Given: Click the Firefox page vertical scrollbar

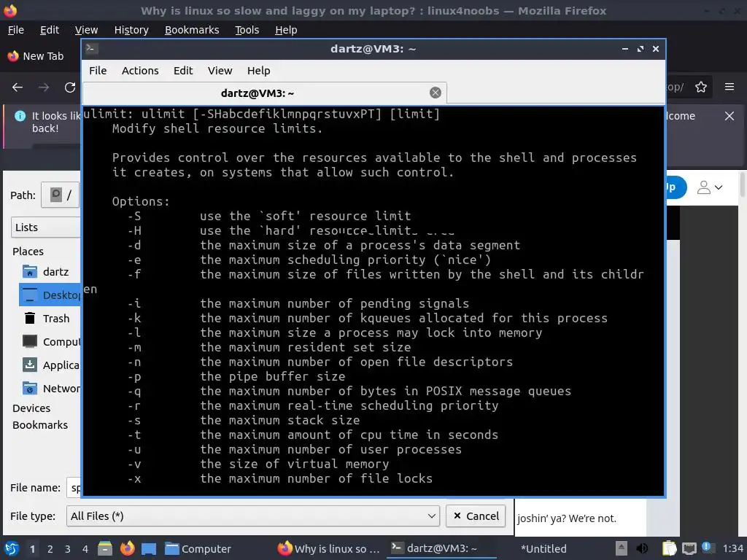Looking at the screenshot, I should (x=742, y=184).
